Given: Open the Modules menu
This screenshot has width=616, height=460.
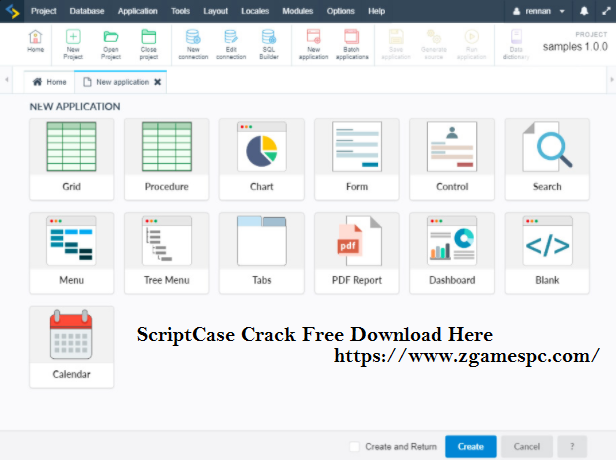Looking at the screenshot, I should (297, 11).
